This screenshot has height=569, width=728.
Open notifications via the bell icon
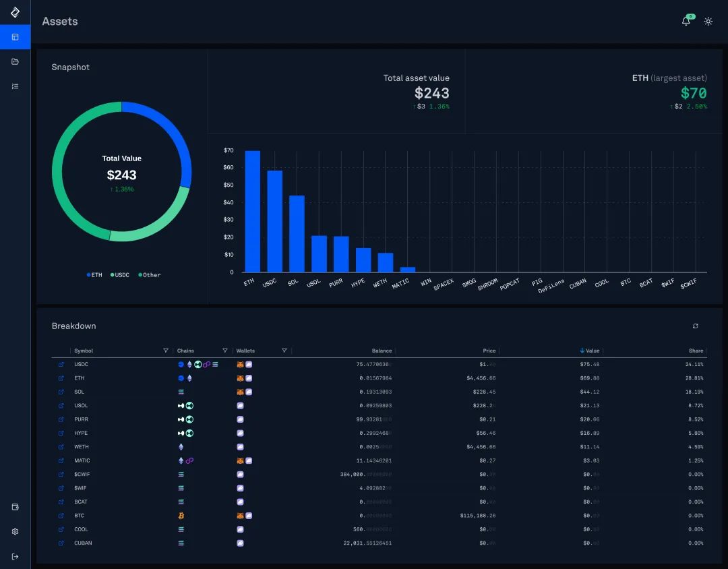coord(686,21)
